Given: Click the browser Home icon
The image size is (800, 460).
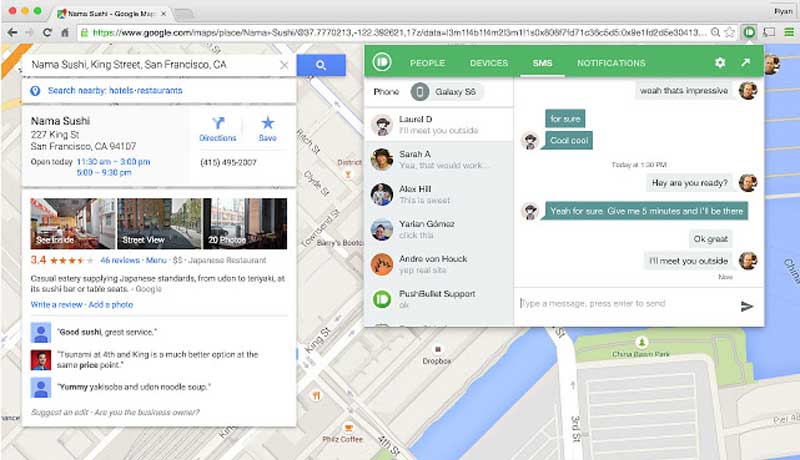Looking at the screenshot, I should 65,33.
